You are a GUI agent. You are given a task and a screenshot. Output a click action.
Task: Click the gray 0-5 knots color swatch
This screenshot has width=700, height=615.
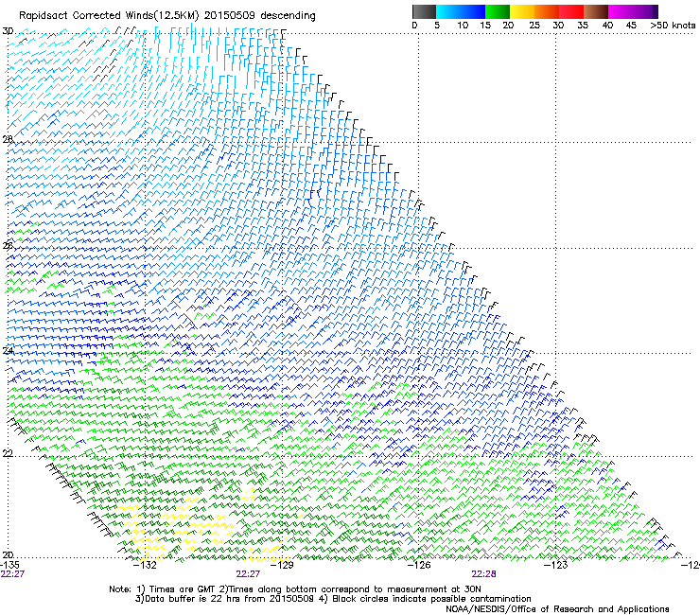pyautogui.click(x=424, y=11)
